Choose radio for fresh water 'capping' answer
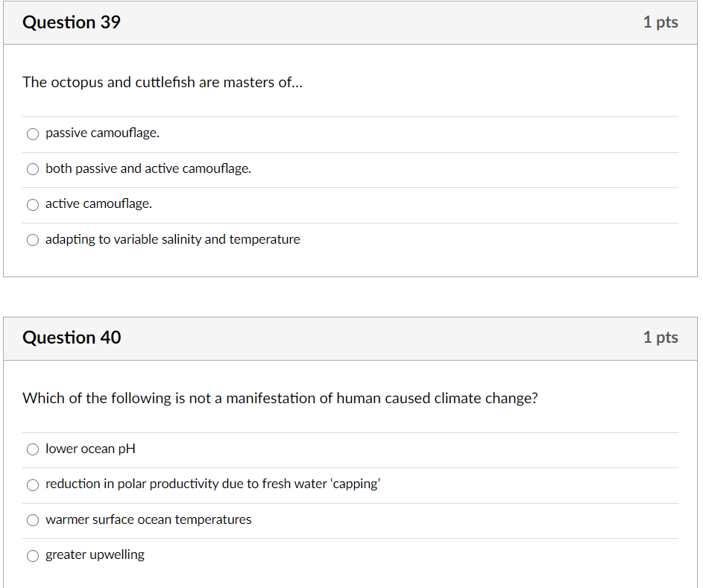This screenshot has height=588, width=703. 33,485
